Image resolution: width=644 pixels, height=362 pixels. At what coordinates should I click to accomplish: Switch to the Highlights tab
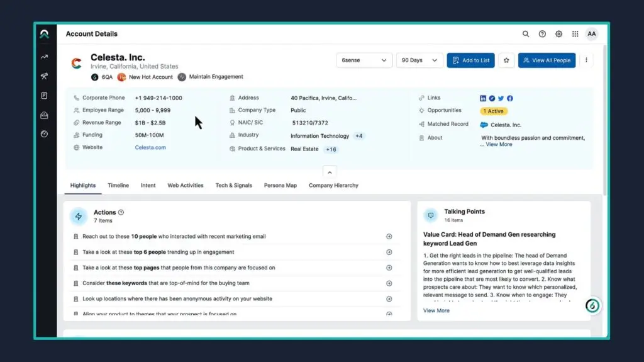pos(83,186)
